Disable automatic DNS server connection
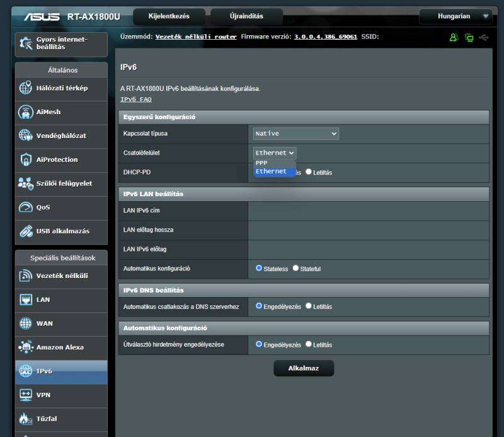504x437 pixels. (309, 306)
